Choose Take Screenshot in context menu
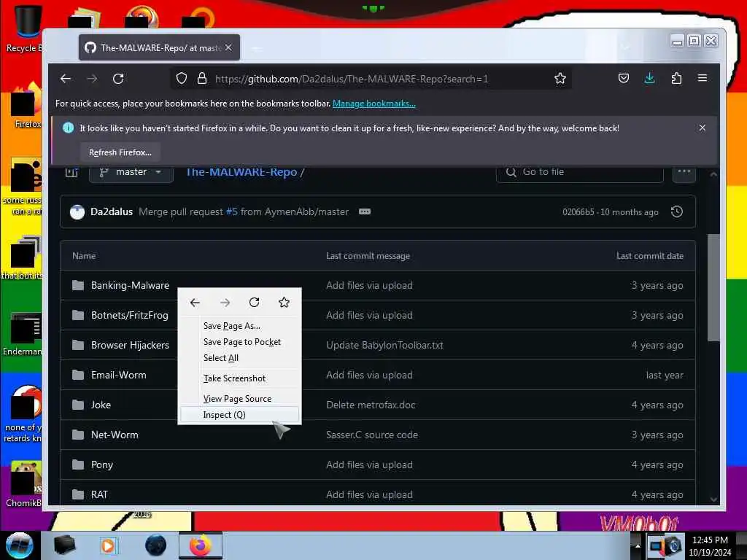 click(234, 378)
